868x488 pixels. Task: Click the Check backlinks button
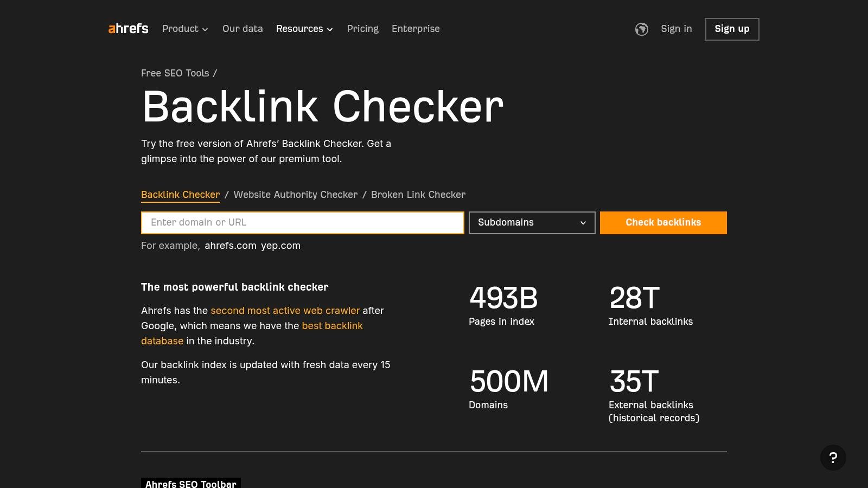tap(663, 223)
